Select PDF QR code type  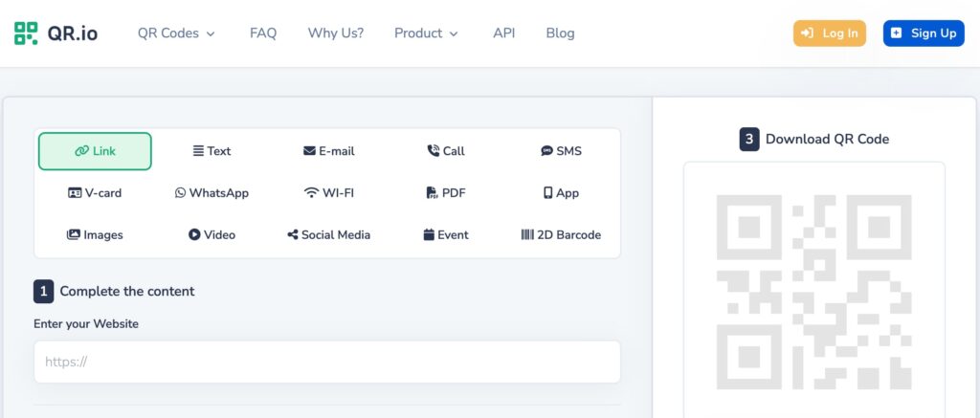[446, 193]
